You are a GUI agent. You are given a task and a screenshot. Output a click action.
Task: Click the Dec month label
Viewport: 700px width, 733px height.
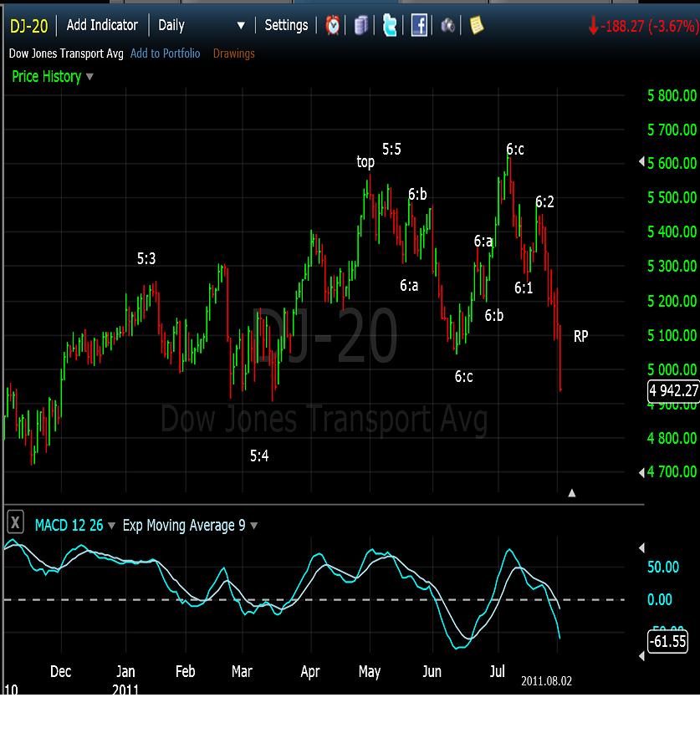point(60,672)
